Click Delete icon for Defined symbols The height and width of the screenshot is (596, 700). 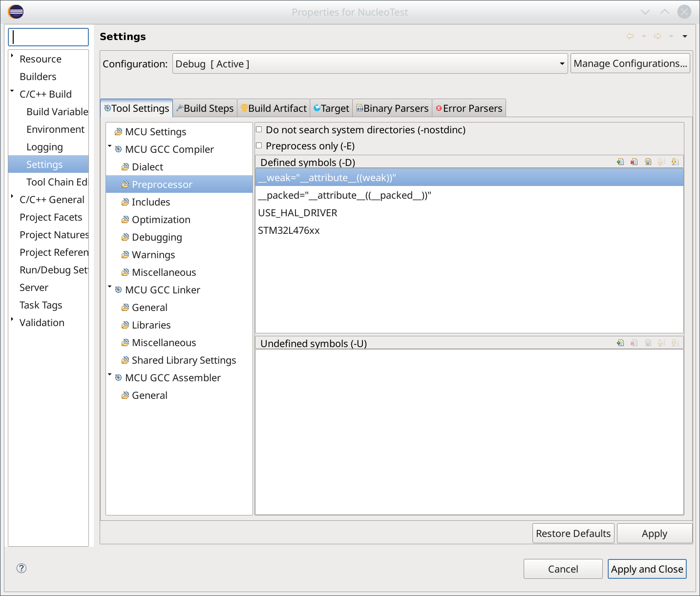pos(634,162)
